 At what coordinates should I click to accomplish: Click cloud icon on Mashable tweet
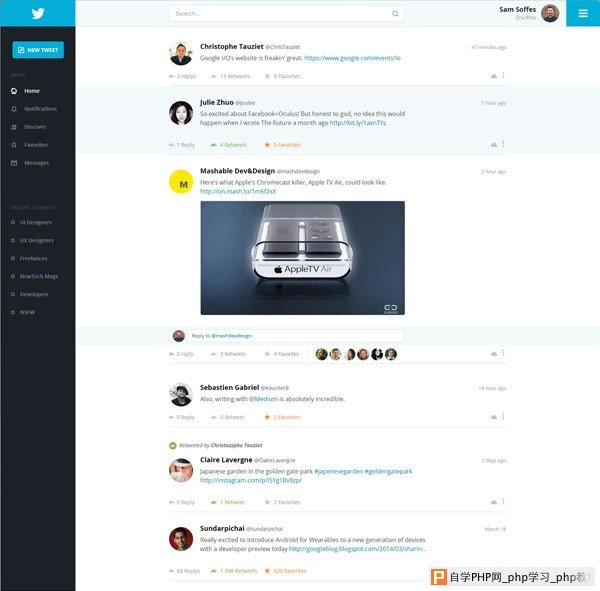(494, 354)
